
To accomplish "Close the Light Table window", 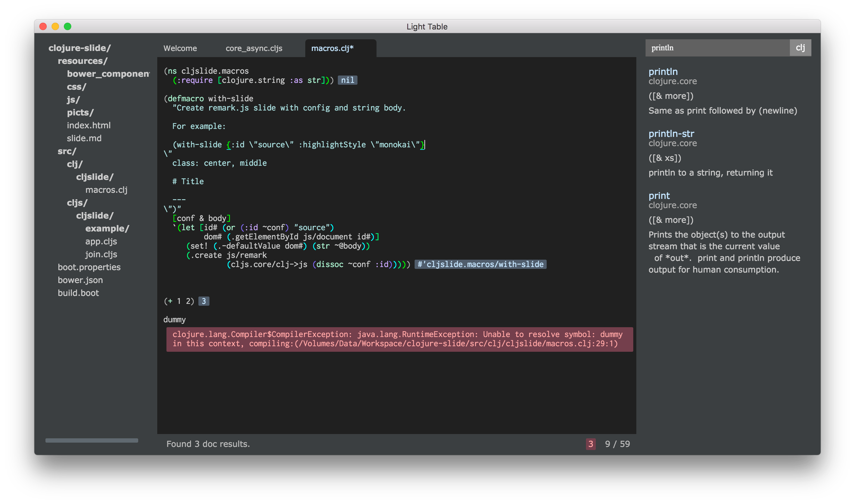I will (43, 26).
